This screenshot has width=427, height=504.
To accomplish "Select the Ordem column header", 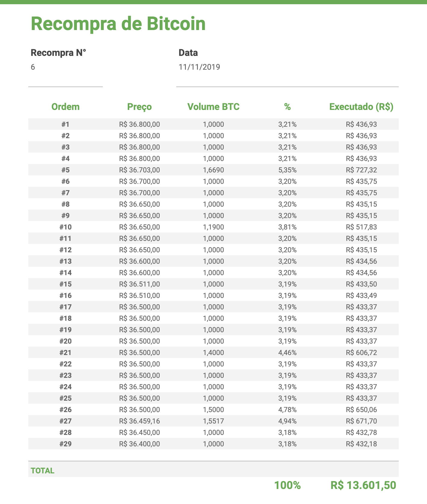I will (66, 107).
